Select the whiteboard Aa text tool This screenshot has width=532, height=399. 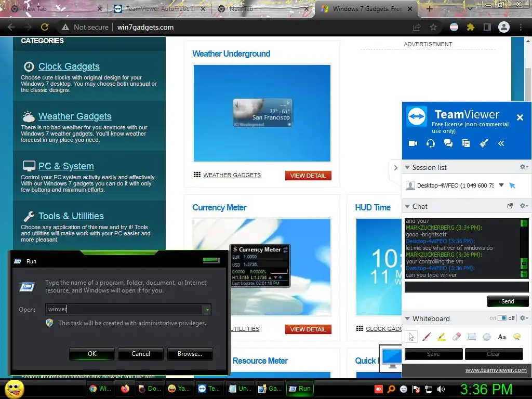(502, 337)
